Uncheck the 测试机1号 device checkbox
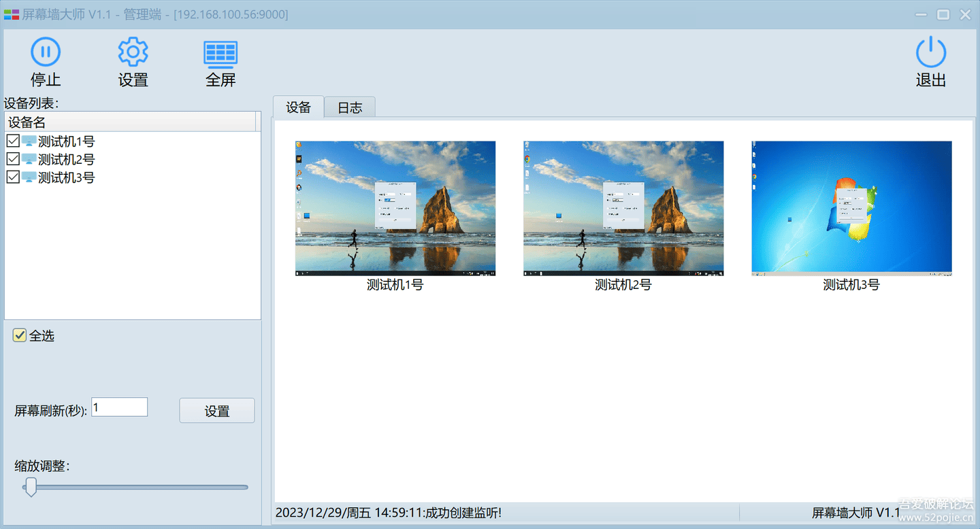Viewport: 980px width, 529px height. [14, 141]
